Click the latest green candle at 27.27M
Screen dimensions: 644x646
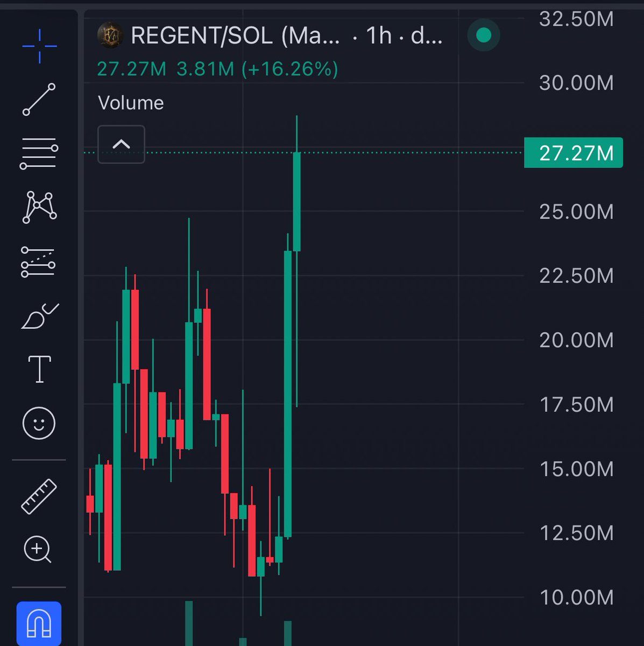[x=296, y=202]
